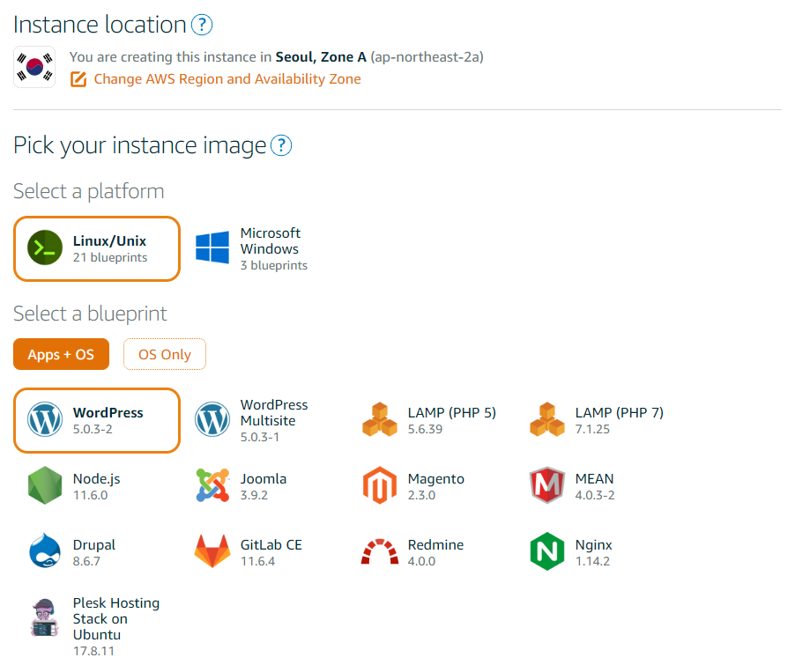Viewport: 795px width, 672px height.
Task: Click the Joomla logo icon
Action: (x=212, y=485)
